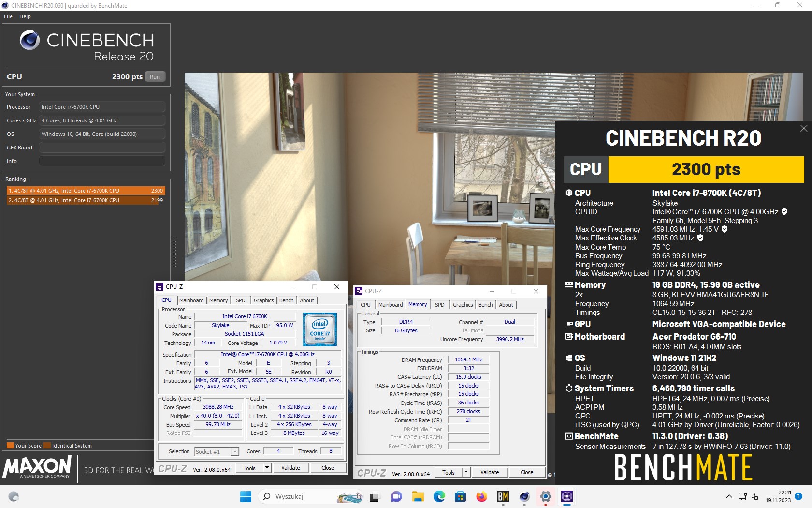Click the Max Core Frequency verified shield icon
Screen dimensions: 812x508
pos(725,229)
